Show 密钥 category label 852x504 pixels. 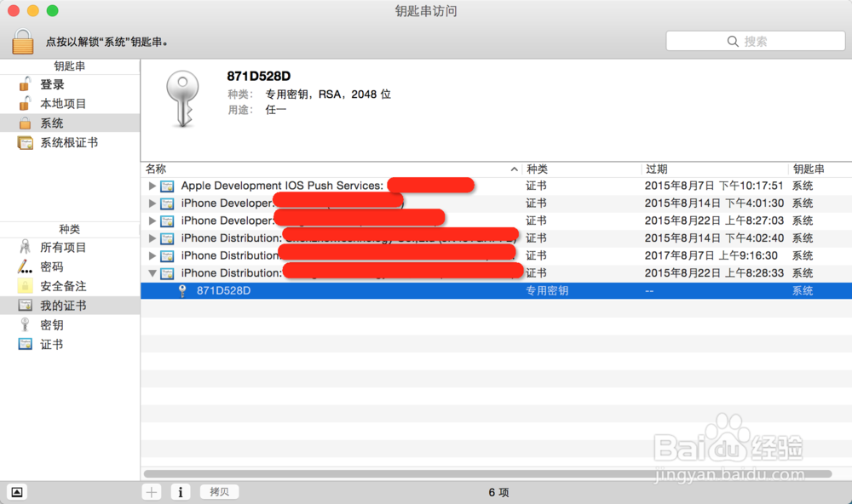[x=52, y=324]
